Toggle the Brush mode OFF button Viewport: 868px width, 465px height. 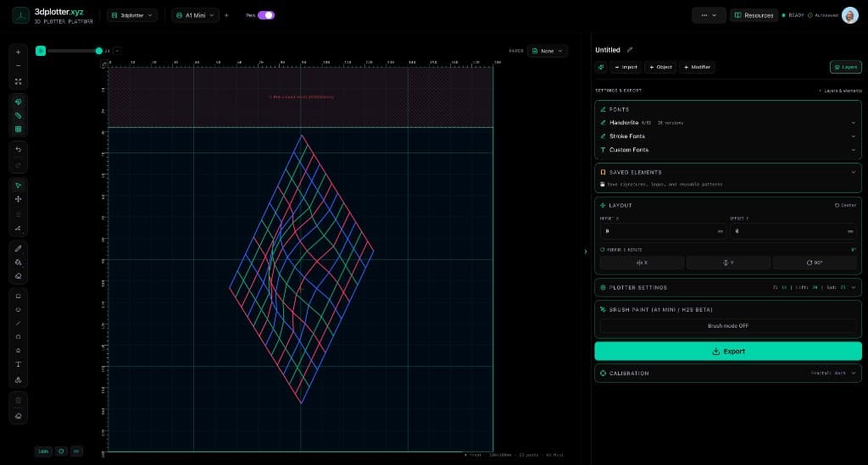click(x=728, y=325)
